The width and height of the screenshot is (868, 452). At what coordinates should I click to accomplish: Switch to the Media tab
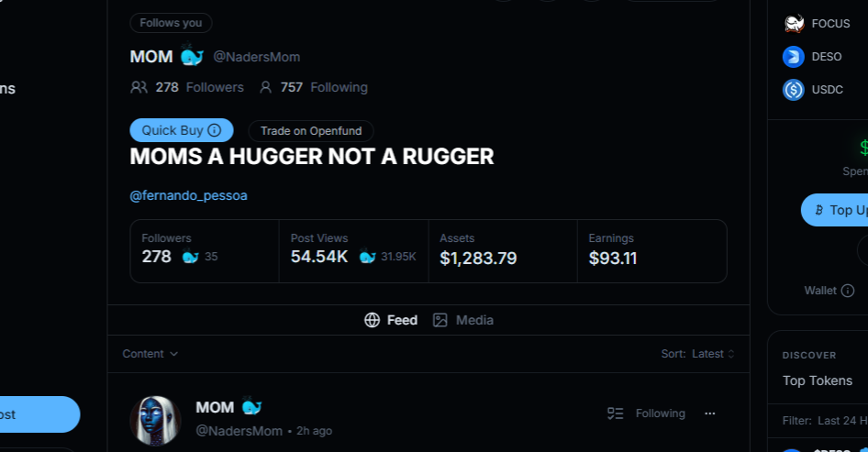(463, 320)
